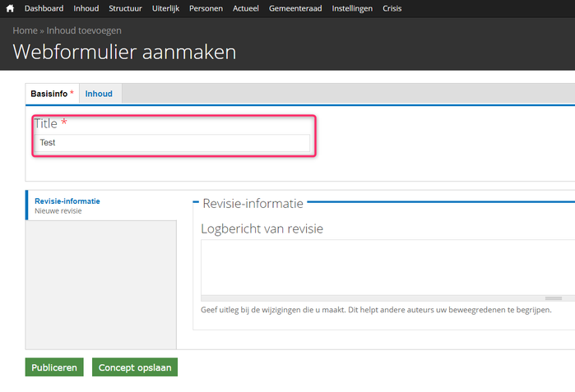Switch to the Basisinfo tab

(x=49, y=94)
